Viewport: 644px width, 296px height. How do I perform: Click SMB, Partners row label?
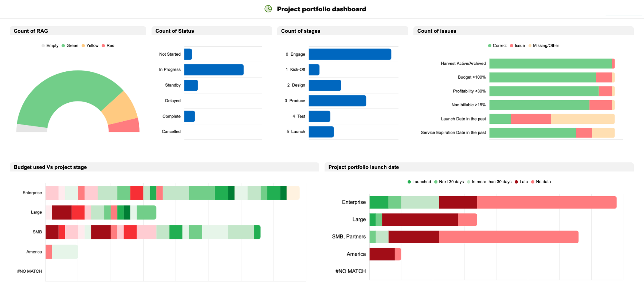[x=349, y=237]
